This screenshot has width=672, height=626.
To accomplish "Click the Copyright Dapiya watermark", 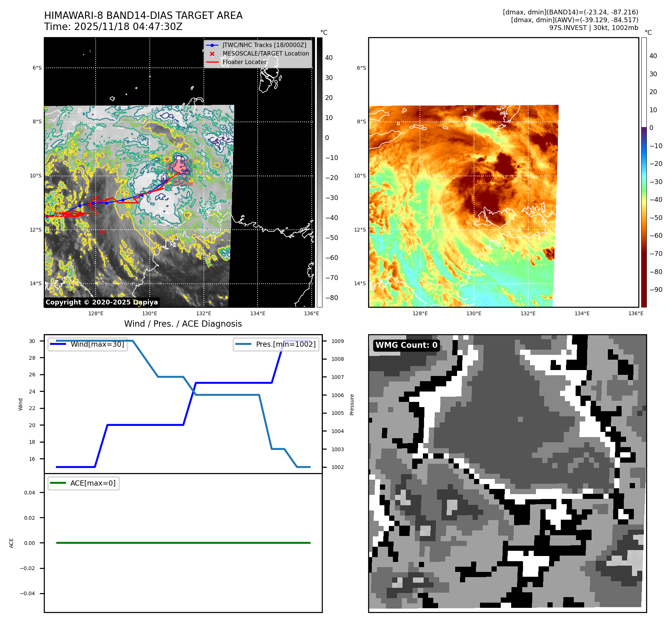I will click(x=102, y=302).
